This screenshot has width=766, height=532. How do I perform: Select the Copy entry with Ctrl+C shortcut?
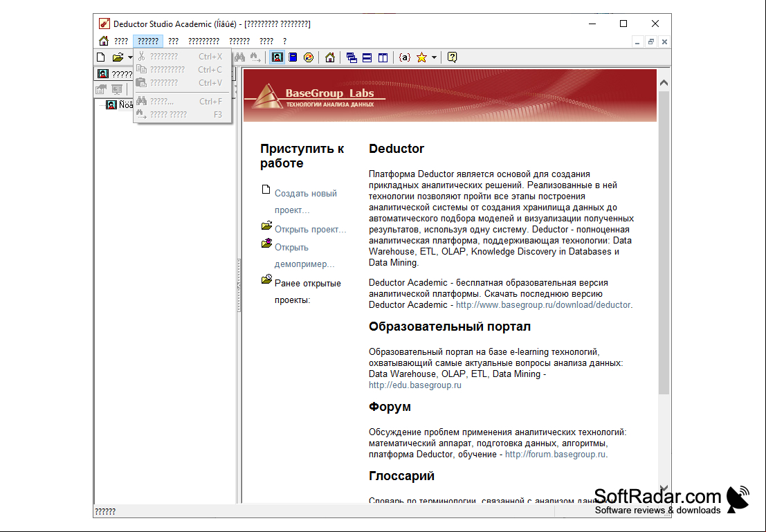(x=181, y=69)
